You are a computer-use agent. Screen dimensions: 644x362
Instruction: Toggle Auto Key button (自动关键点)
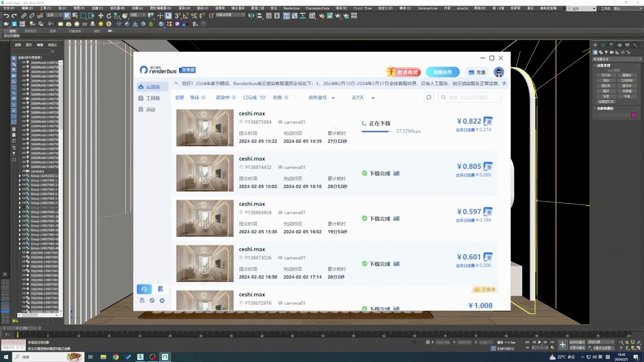pyautogui.click(x=577, y=342)
